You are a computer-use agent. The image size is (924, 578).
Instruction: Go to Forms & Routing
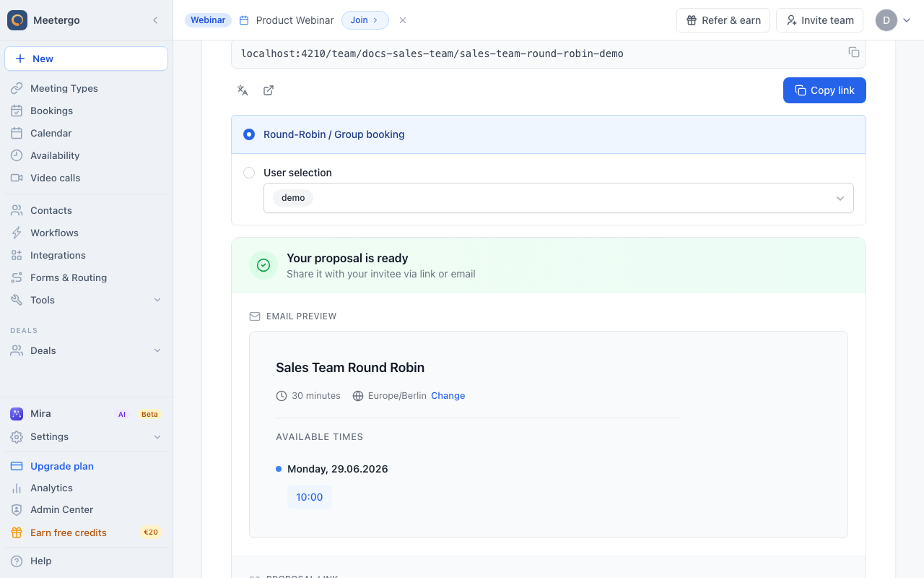point(87,277)
